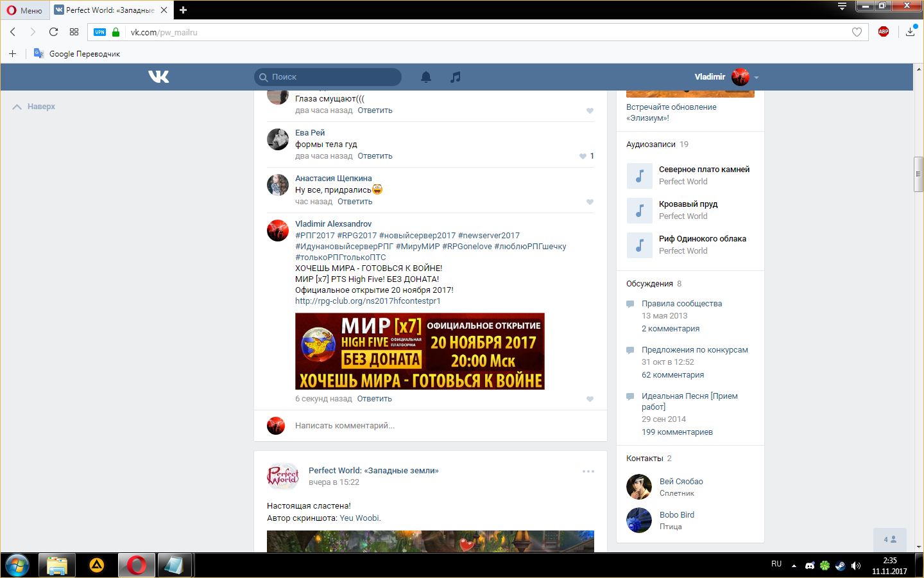Like the "Глаза смущают(((" comment
The image size is (924, 578).
tap(590, 111)
